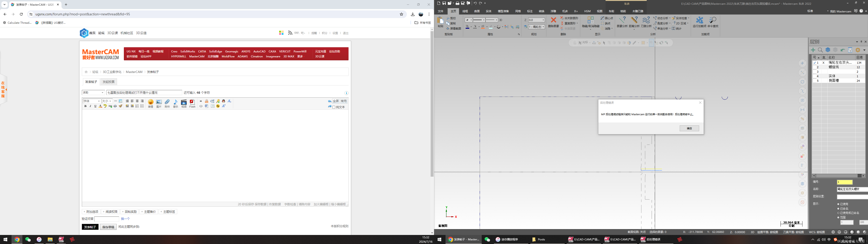Select 已使用 display radio button

[x=838, y=204]
